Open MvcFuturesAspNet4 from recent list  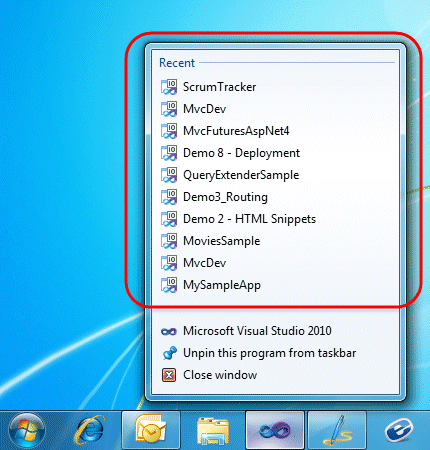275,131
